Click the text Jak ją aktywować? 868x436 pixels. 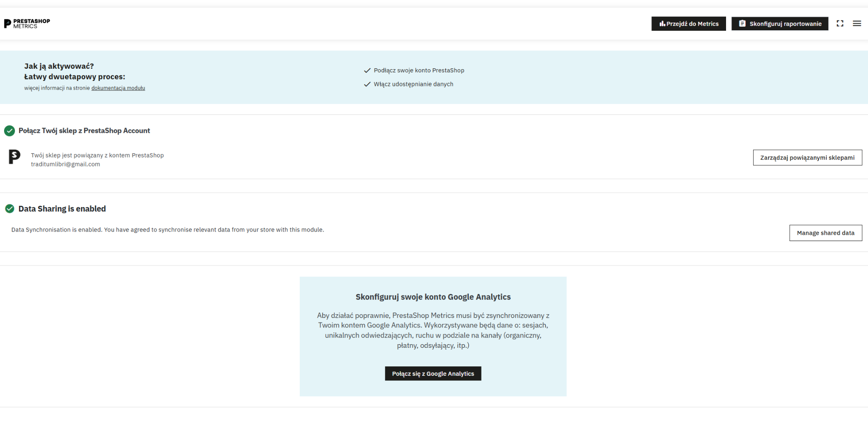(59, 66)
